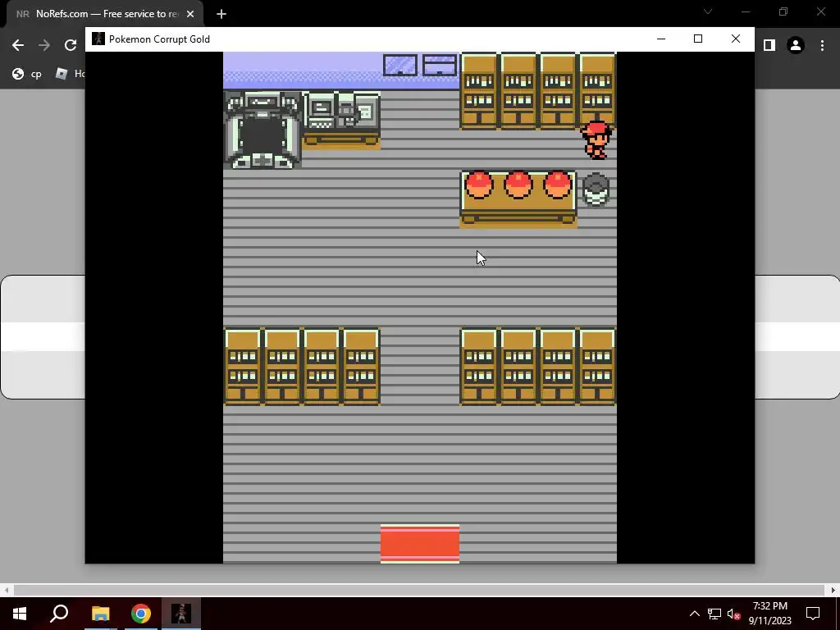
Task: Click the left lab window
Action: 400,66
